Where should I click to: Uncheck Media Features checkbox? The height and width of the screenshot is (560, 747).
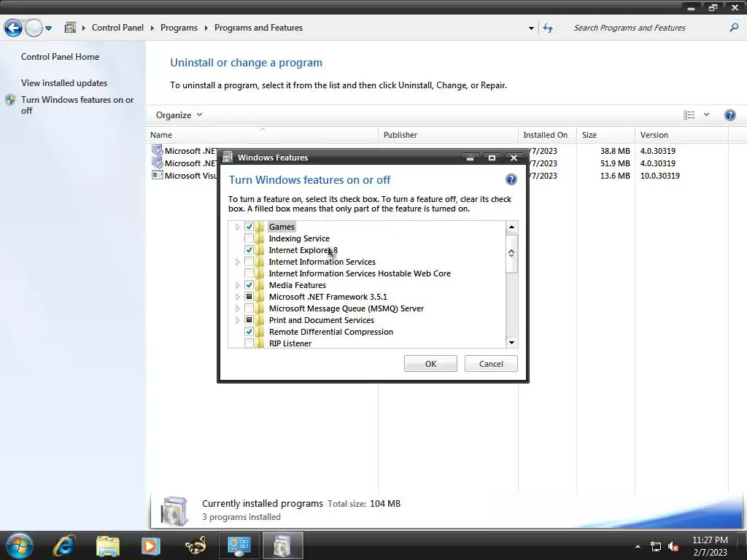pos(249,285)
